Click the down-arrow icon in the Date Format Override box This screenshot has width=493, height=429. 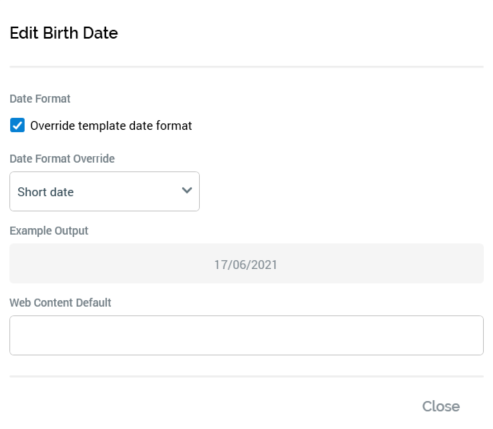[187, 190]
